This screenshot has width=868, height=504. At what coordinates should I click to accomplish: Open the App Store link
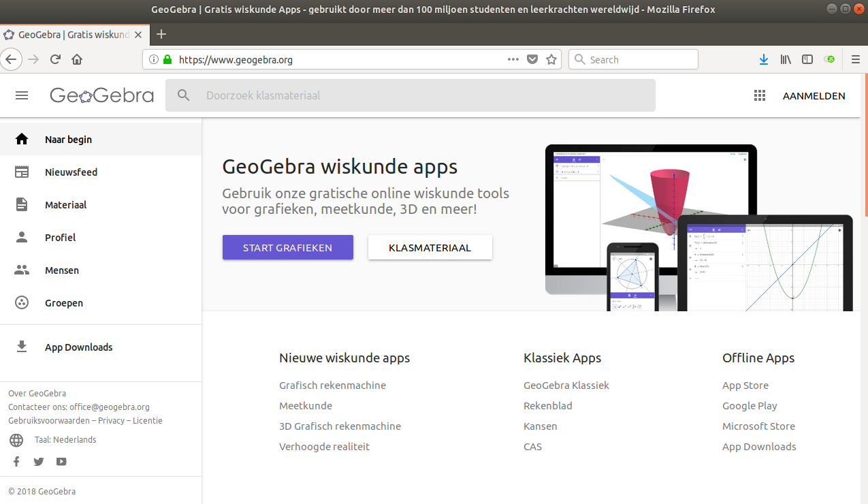pyautogui.click(x=745, y=385)
